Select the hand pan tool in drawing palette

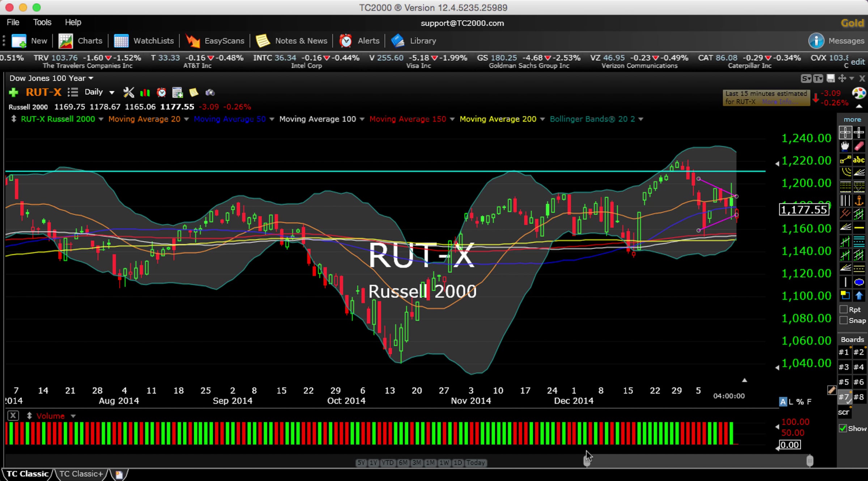tap(845, 146)
